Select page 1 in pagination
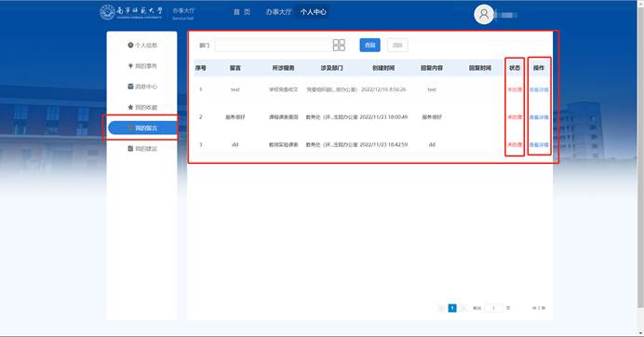This screenshot has width=644, height=337. [x=452, y=308]
